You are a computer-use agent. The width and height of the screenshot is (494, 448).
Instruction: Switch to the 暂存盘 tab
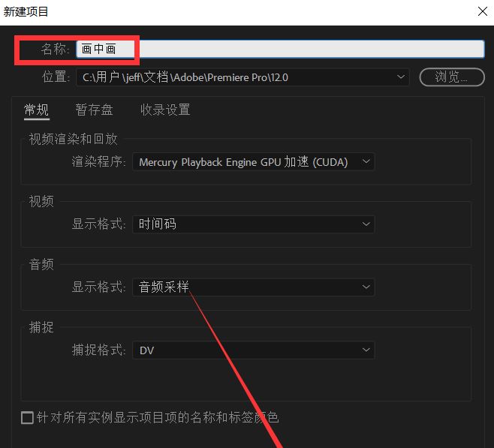click(x=94, y=110)
